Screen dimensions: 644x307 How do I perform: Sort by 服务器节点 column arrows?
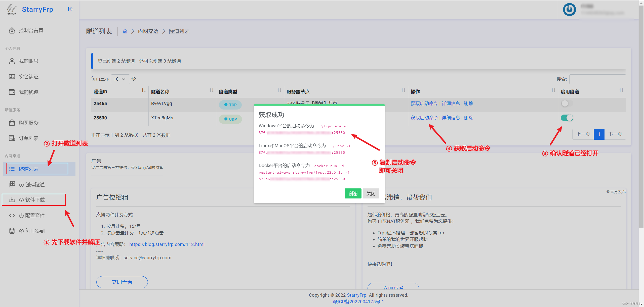coord(403,90)
